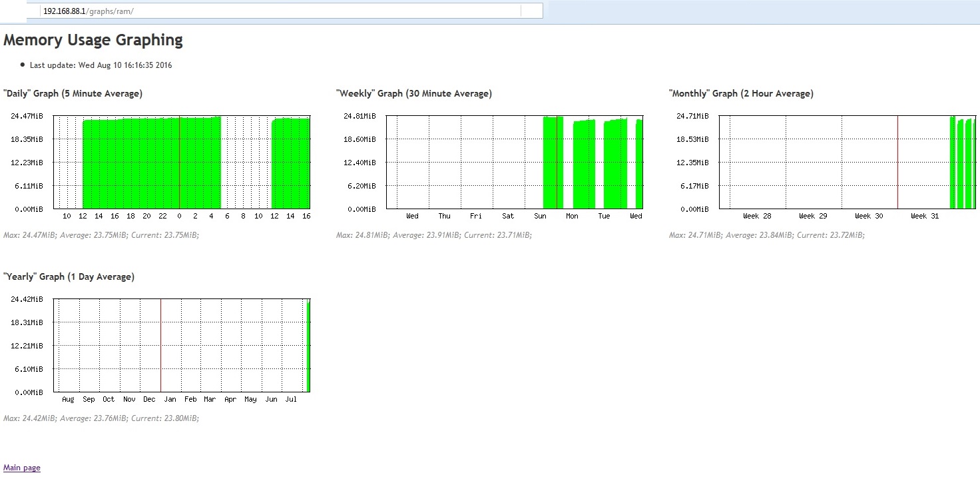Screen dimensions: 980x479
Task: Click the Yearly stats line with Max 24.42MiB
Action: [x=101, y=418]
